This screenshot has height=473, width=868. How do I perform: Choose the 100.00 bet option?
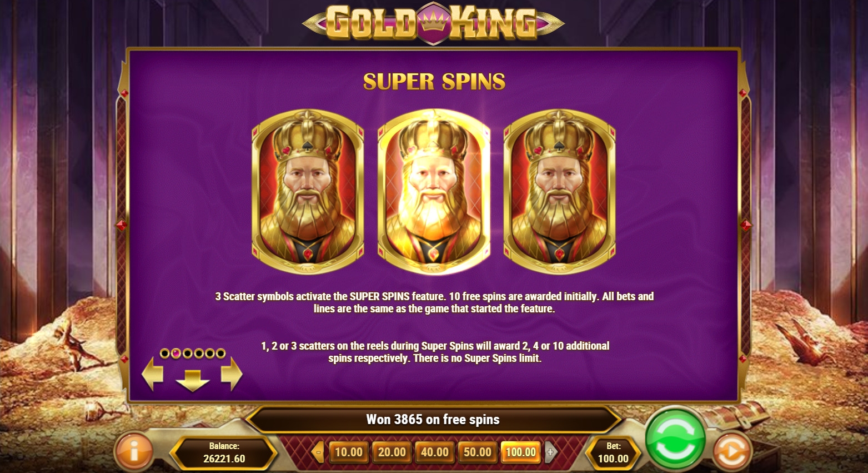pyautogui.click(x=521, y=452)
